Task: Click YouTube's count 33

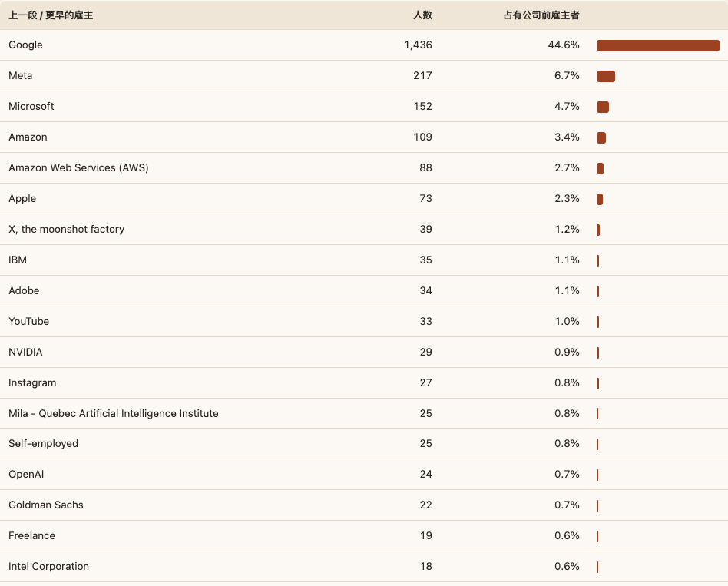Action: 425,321
